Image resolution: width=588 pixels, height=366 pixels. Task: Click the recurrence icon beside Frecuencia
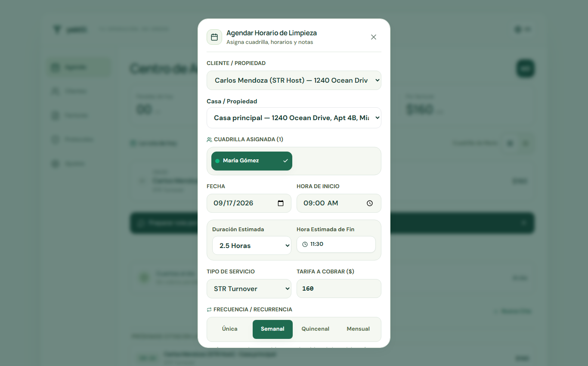tap(209, 310)
